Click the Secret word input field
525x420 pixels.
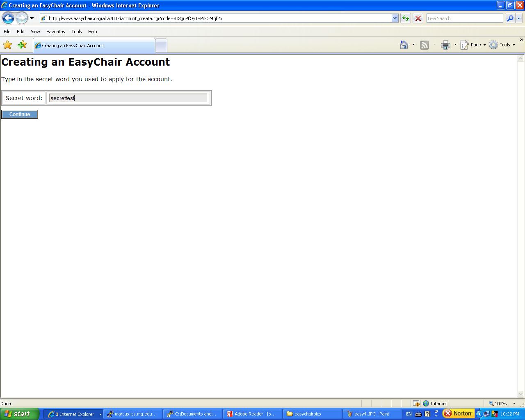coord(128,98)
